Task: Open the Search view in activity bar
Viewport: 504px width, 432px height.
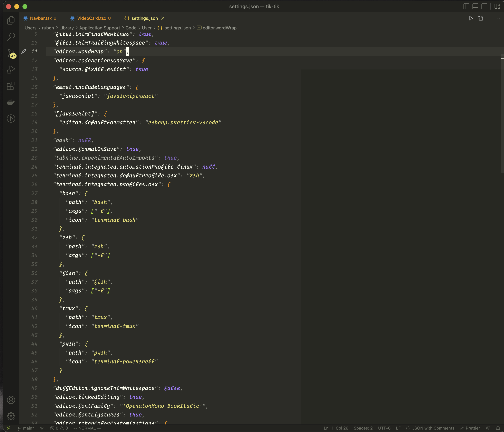Action: [11, 37]
